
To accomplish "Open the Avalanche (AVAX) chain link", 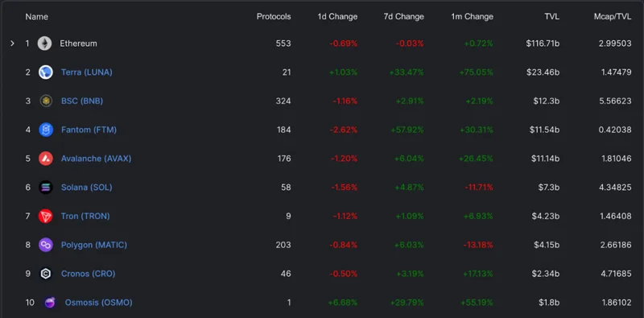I will tap(96, 159).
